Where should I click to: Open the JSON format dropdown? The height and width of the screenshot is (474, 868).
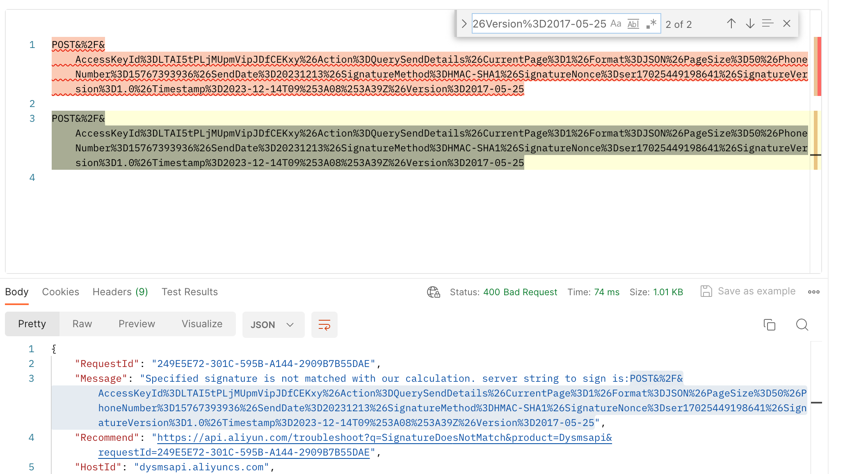[273, 325]
